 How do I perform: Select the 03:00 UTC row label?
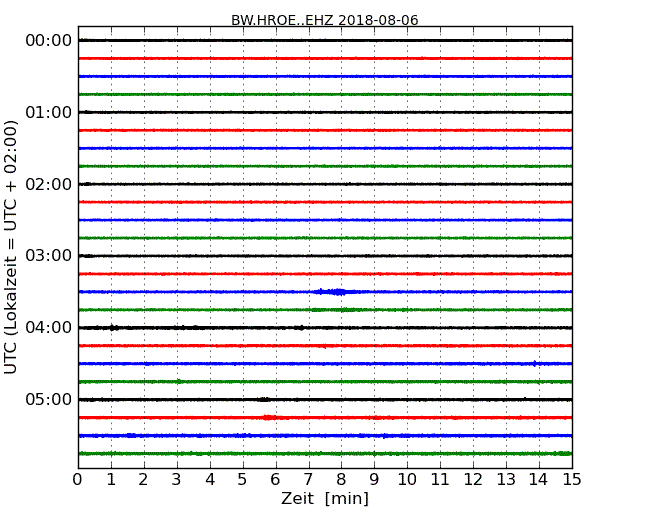click(49, 255)
